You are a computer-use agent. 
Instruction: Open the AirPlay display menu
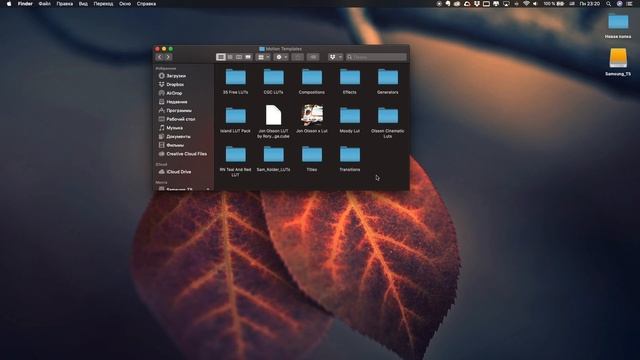pyautogui.click(x=506, y=4)
